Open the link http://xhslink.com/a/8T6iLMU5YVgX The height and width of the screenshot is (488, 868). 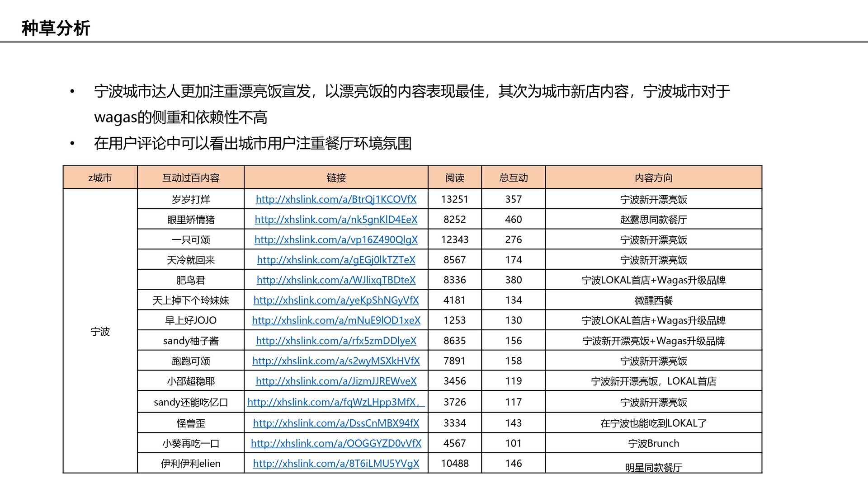click(x=336, y=464)
